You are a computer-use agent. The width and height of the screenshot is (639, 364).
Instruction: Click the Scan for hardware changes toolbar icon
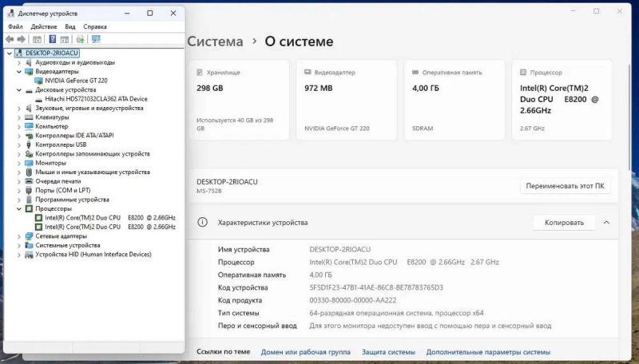(x=81, y=39)
